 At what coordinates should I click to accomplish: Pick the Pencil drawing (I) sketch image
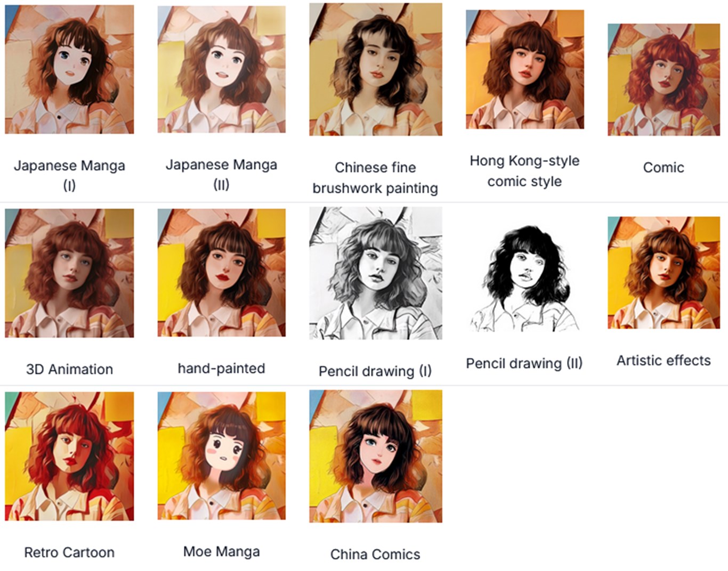pos(376,273)
